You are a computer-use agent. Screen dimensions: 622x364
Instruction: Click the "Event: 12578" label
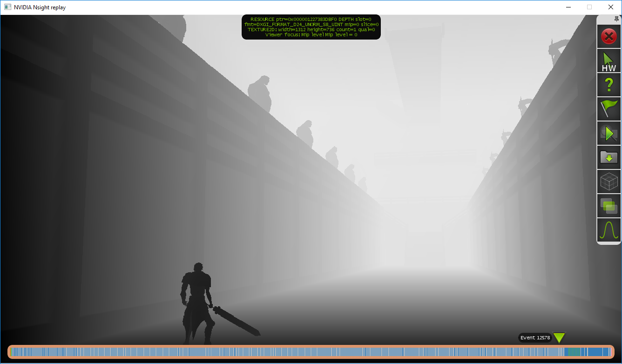pos(535,338)
